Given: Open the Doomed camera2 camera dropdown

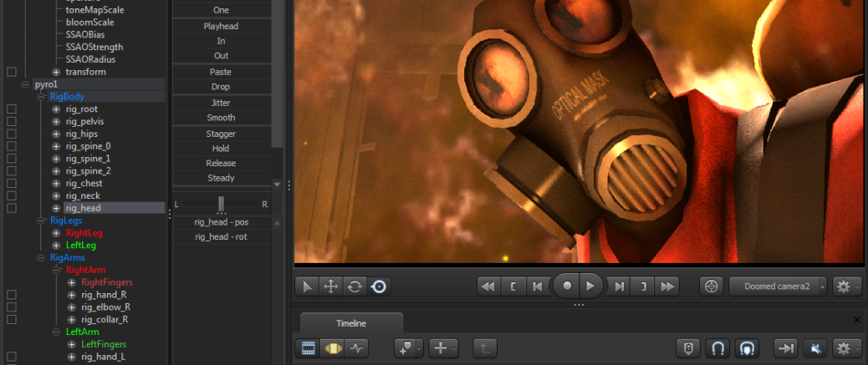Looking at the screenshot, I should tap(778, 286).
